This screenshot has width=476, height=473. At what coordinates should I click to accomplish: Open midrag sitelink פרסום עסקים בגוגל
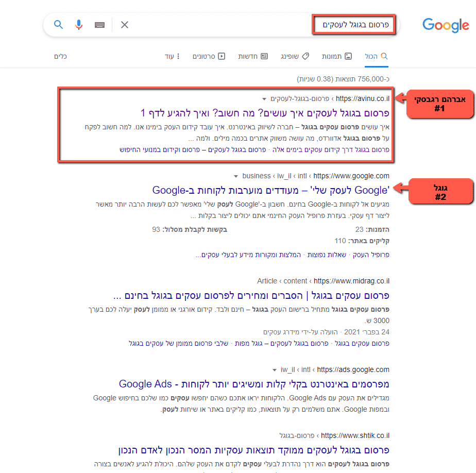point(362,343)
